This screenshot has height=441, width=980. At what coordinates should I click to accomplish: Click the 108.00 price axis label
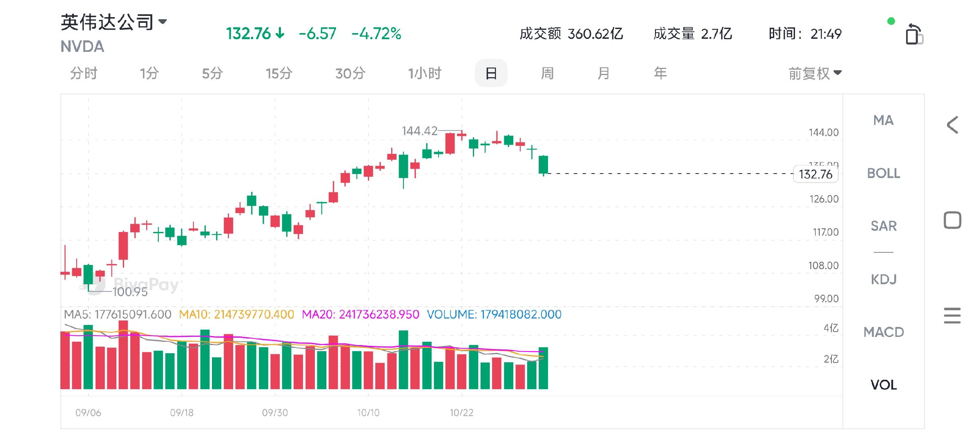(x=823, y=265)
